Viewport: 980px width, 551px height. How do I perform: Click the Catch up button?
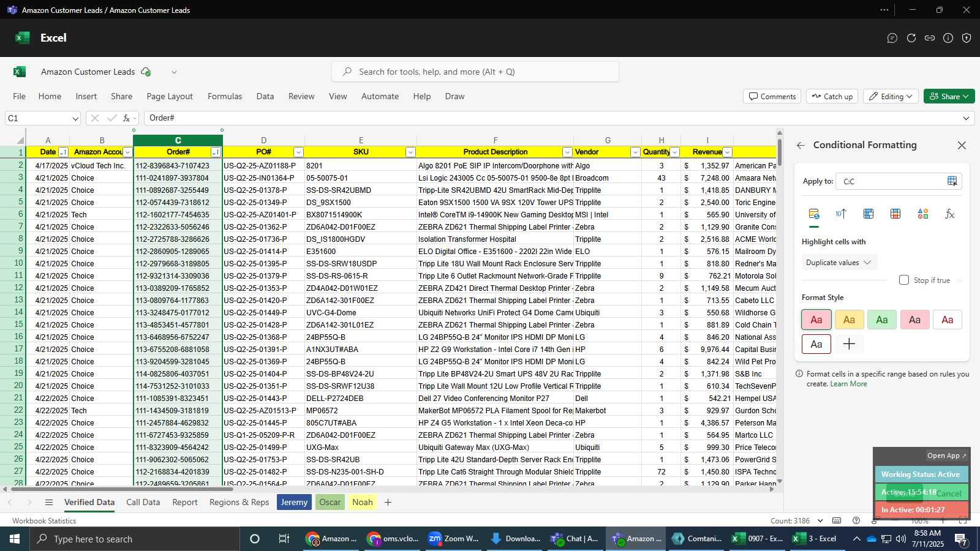(x=832, y=97)
